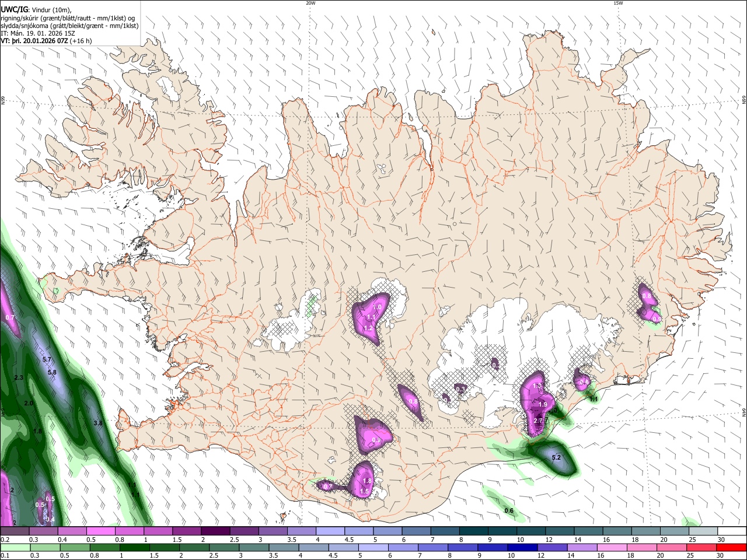Click the 1.8 snowfall value on the southern glacier
The height and width of the screenshot is (560, 747).
(367, 481)
